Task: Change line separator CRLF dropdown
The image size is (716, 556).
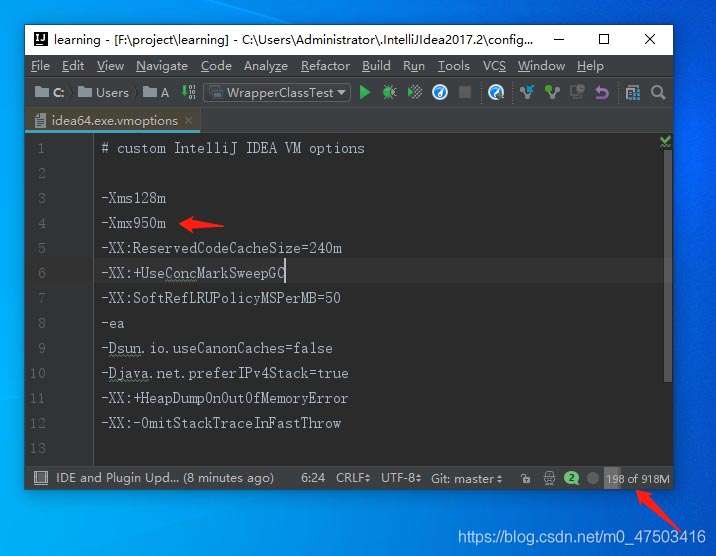Action: (353, 478)
